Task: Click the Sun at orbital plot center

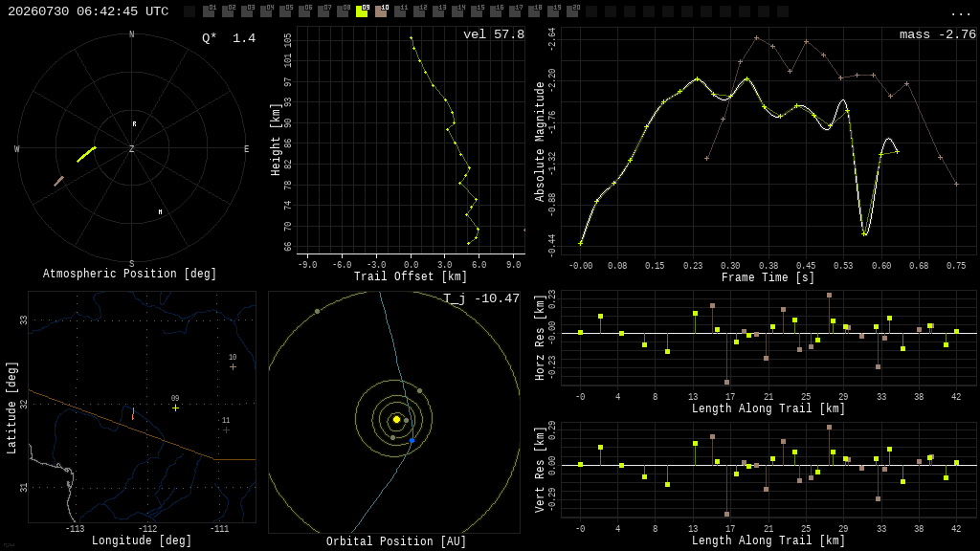Action: click(x=396, y=420)
